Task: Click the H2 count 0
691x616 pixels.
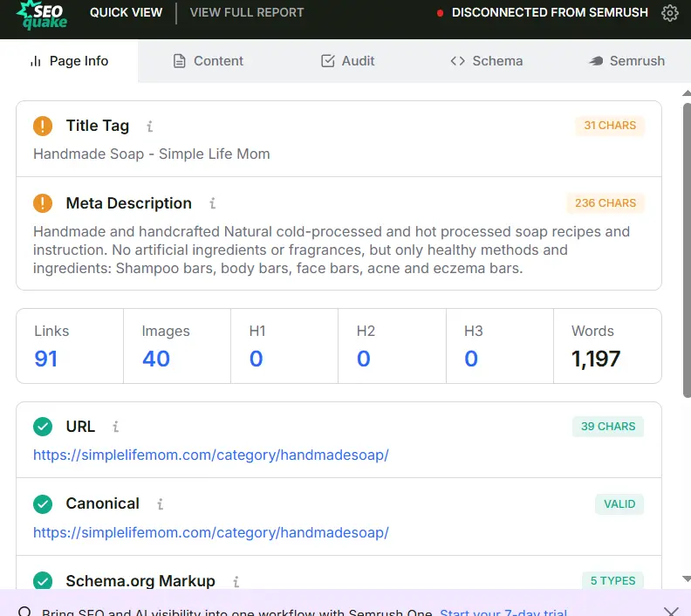Action: 364,359
